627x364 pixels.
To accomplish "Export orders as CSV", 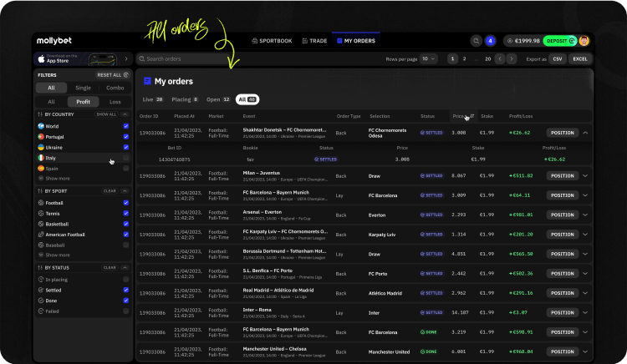I will coord(558,59).
